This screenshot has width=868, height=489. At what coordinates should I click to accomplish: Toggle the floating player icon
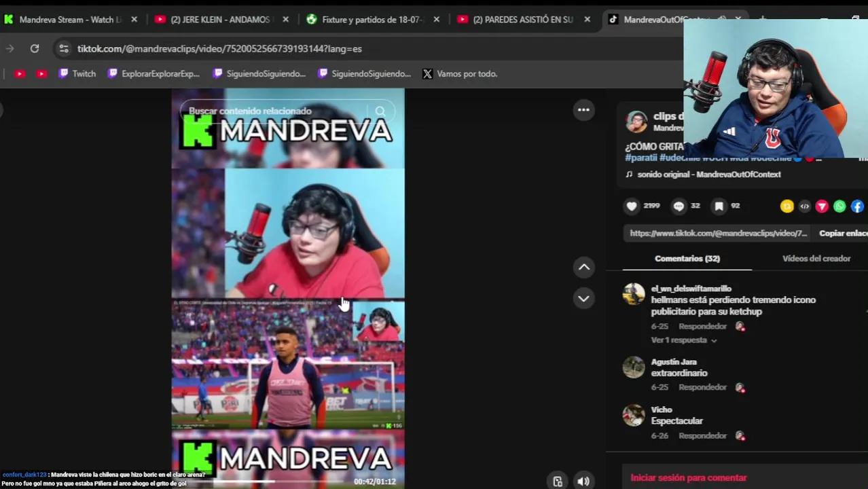558,481
